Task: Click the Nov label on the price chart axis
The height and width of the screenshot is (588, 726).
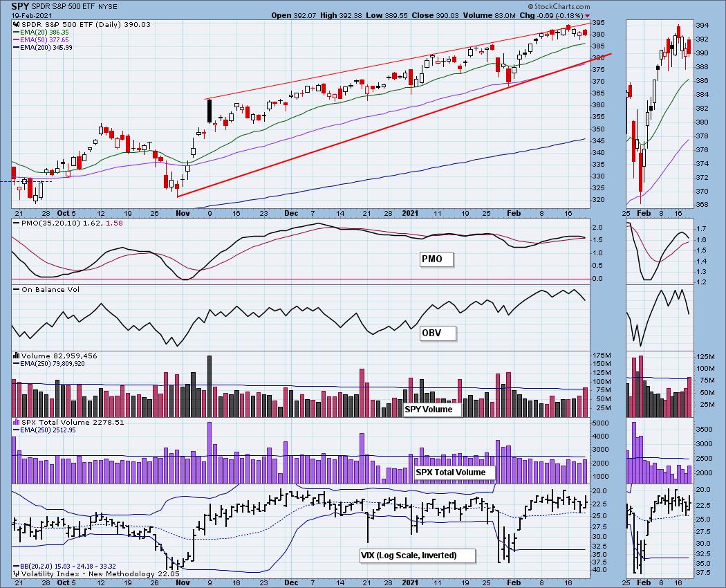Action: click(183, 213)
